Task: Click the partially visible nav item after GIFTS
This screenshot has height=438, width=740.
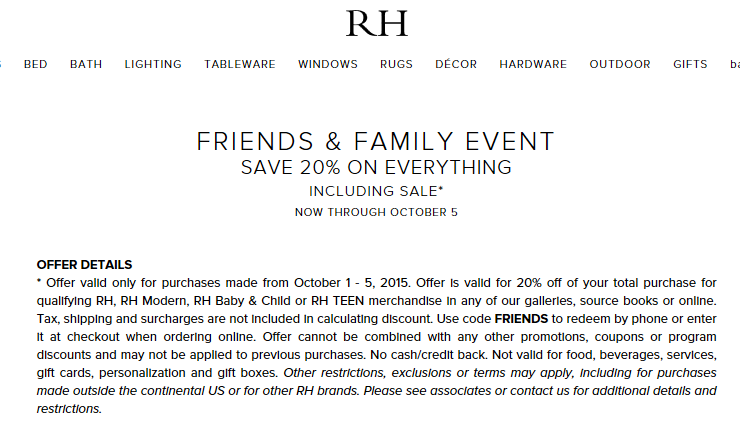Action: (735, 64)
